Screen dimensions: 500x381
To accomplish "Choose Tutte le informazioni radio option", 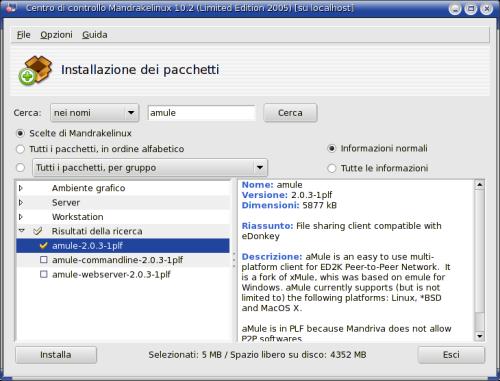I will pos(332,168).
